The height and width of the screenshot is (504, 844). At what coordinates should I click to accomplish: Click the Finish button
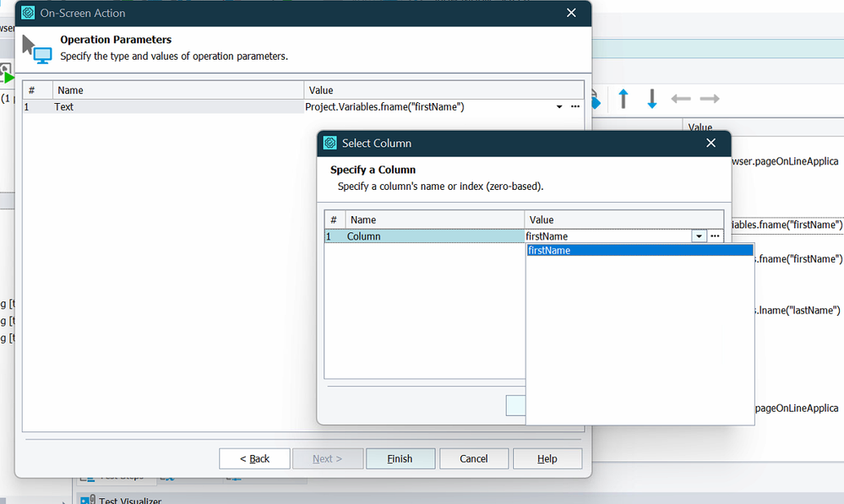400,458
